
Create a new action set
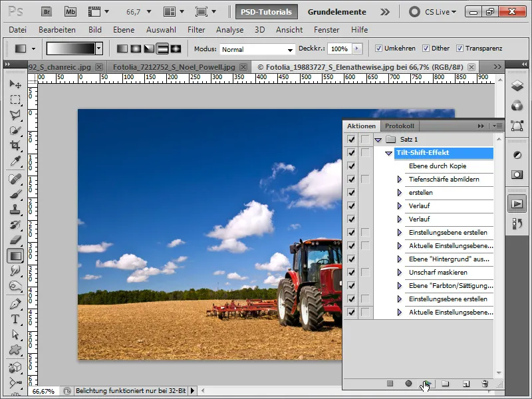pyautogui.click(x=446, y=384)
